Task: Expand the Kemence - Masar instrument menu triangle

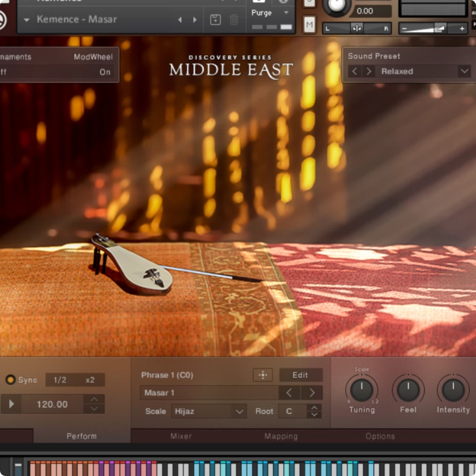Action: [x=27, y=20]
